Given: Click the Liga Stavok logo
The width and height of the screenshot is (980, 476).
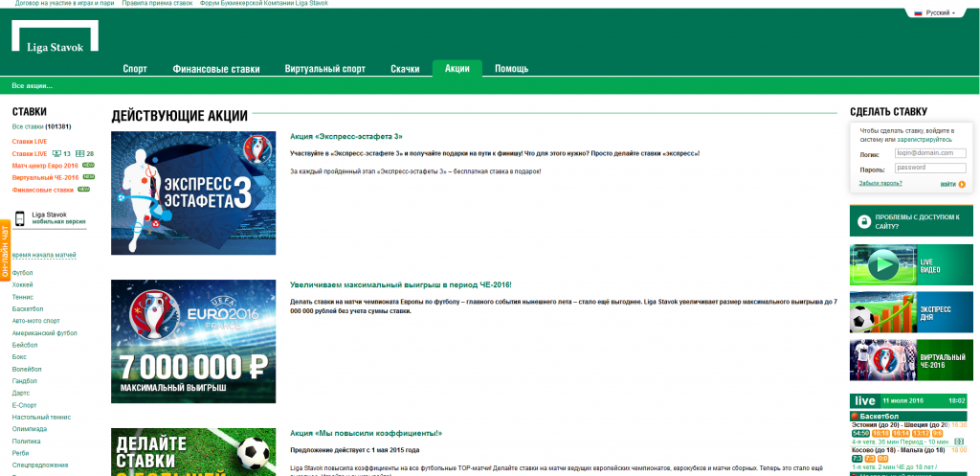Looking at the screenshot, I should [55, 35].
